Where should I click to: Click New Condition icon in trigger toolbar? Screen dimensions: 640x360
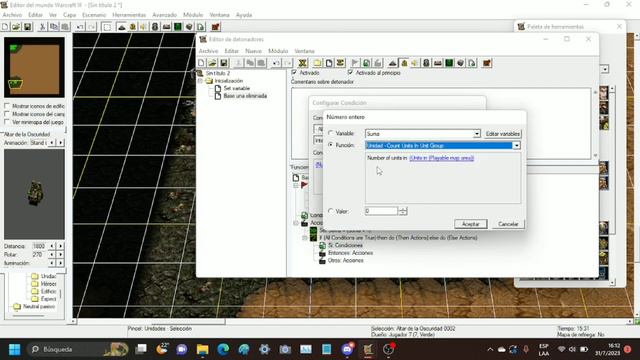(367, 63)
